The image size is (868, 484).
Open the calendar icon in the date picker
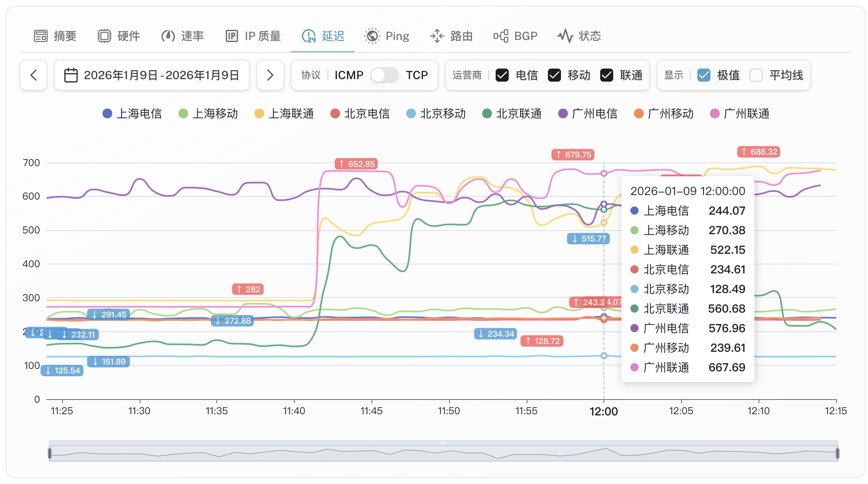(x=72, y=75)
